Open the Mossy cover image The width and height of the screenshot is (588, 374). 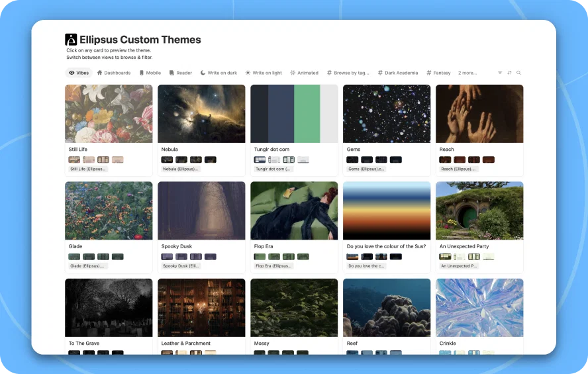click(294, 308)
